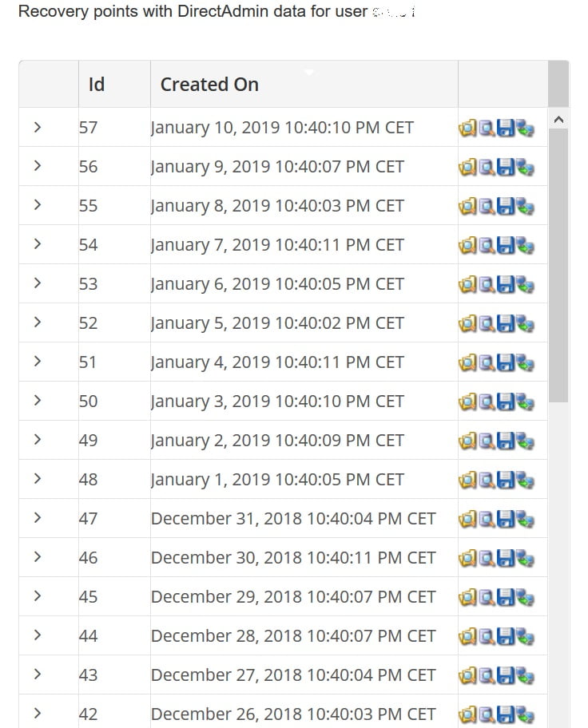Click floppy disk icon for recovery point 53
Image resolution: width=588 pixels, height=728 pixels.
(x=506, y=284)
